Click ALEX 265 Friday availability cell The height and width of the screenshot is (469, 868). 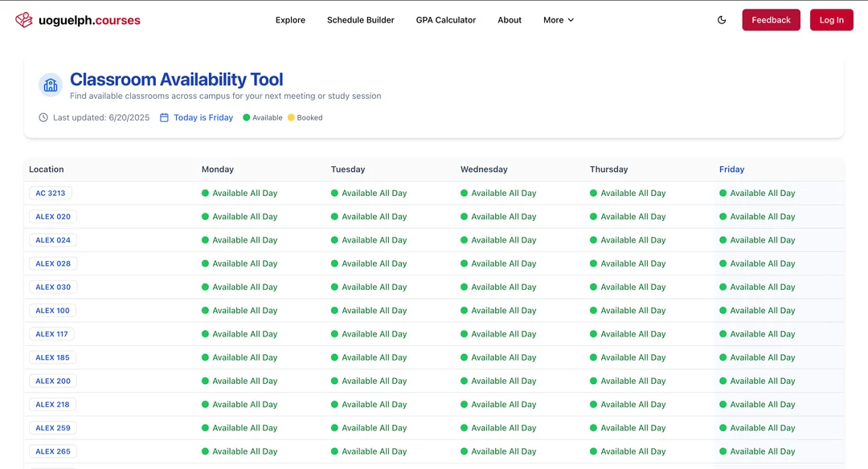[757, 451]
